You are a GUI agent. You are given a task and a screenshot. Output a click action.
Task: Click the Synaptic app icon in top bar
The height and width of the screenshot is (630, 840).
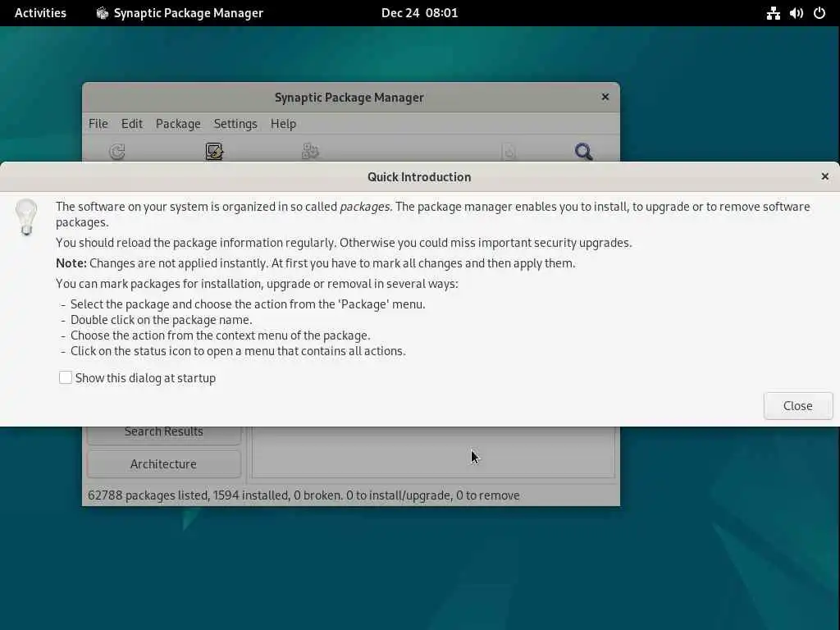tap(103, 13)
